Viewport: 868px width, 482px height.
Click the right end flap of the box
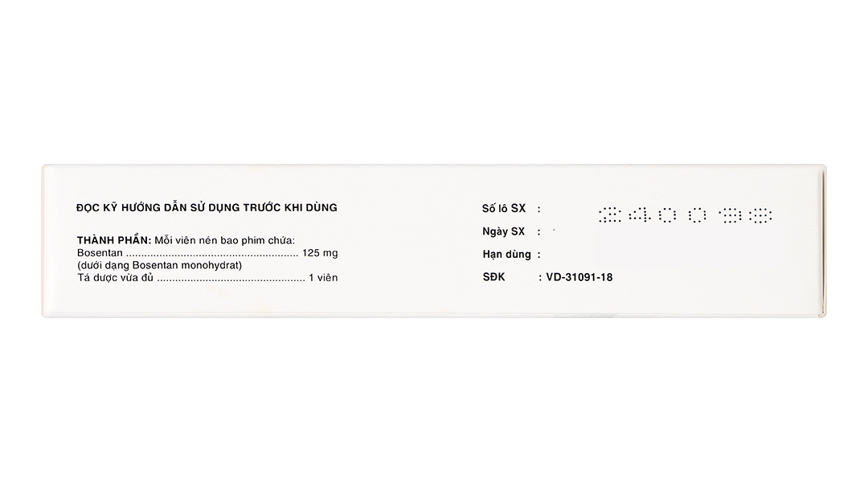click(822, 241)
